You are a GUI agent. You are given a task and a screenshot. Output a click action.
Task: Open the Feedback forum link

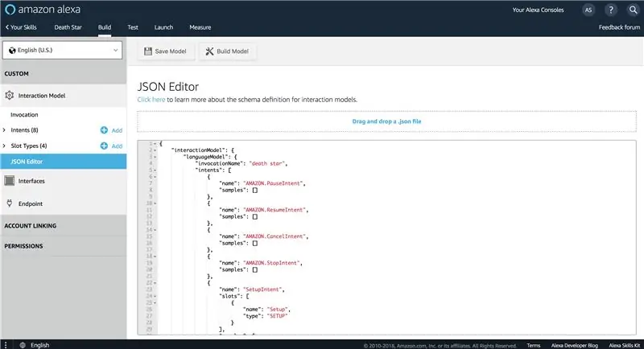(x=619, y=27)
